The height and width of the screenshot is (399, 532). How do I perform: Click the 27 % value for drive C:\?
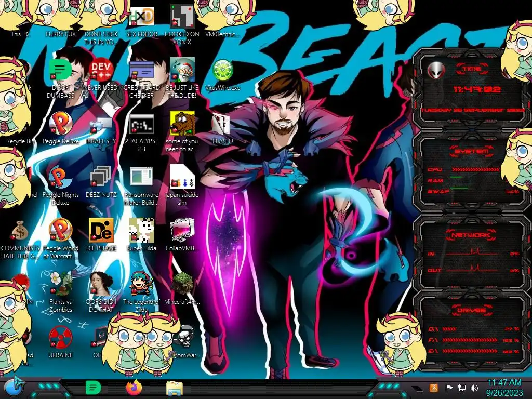click(x=512, y=329)
